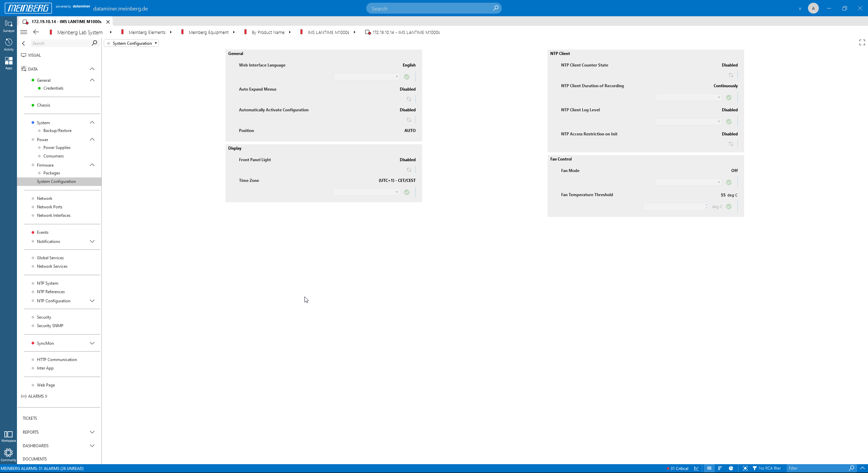This screenshot has height=473, width=868.
Task: Open Backup/Restore page
Action: tap(57, 131)
